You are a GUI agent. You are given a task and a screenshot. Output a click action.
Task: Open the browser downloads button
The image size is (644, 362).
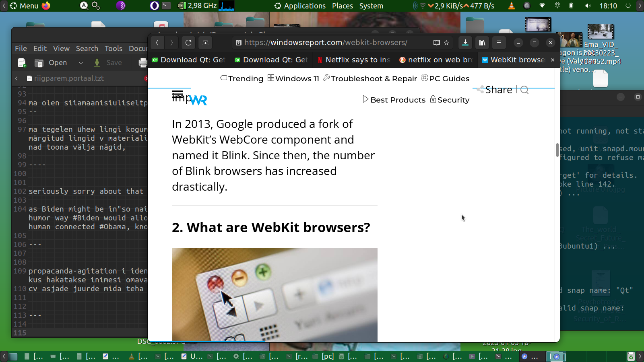pos(465,43)
